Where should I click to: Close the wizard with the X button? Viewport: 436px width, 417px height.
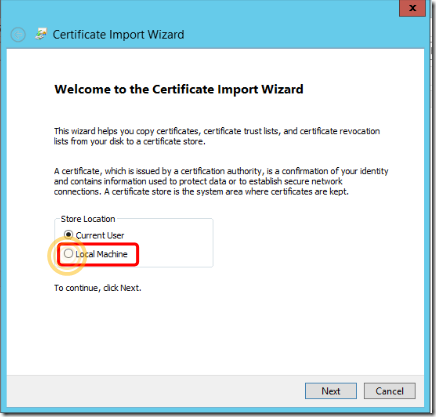412,8
